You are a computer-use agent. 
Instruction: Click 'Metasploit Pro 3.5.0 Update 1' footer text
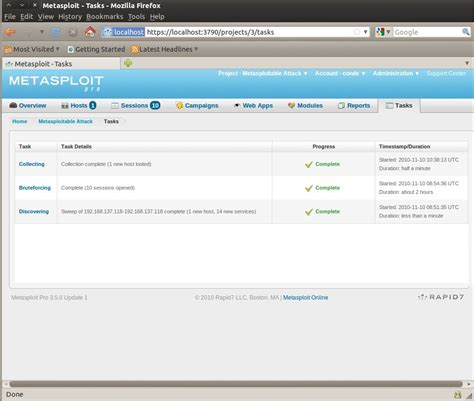tap(49, 297)
